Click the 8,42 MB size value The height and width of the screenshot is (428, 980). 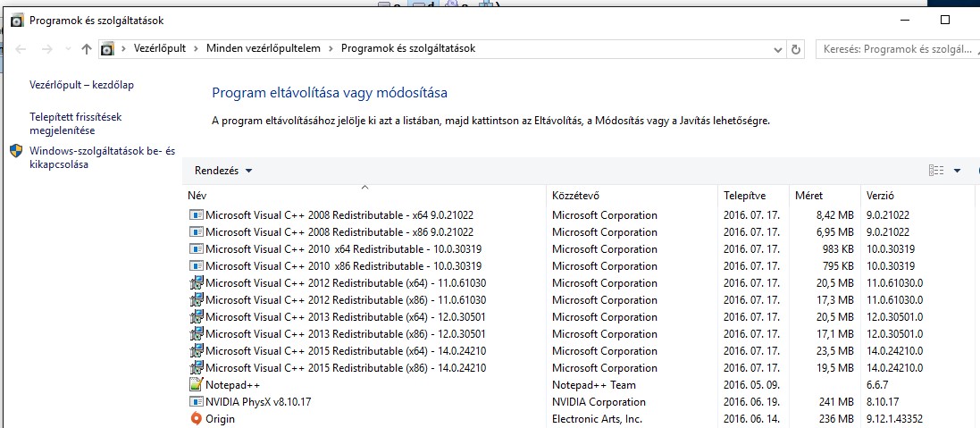pos(835,215)
